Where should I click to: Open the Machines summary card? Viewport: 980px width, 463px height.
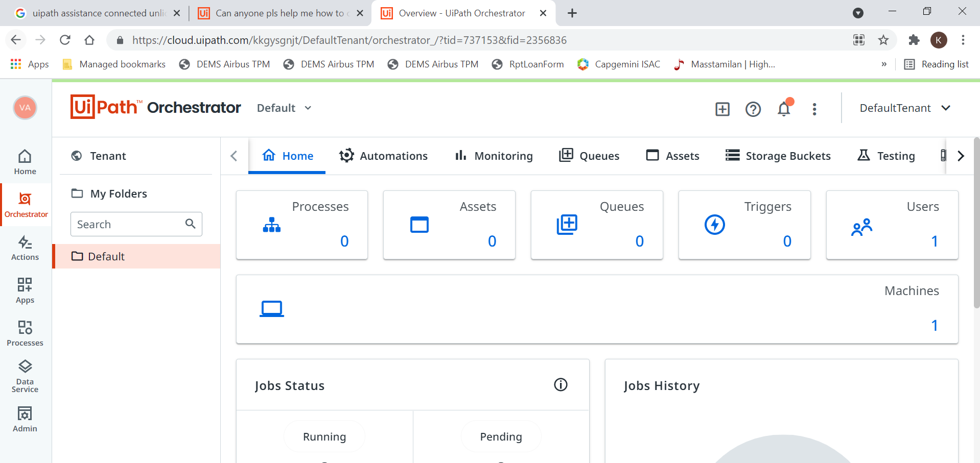click(x=597, y=309)
